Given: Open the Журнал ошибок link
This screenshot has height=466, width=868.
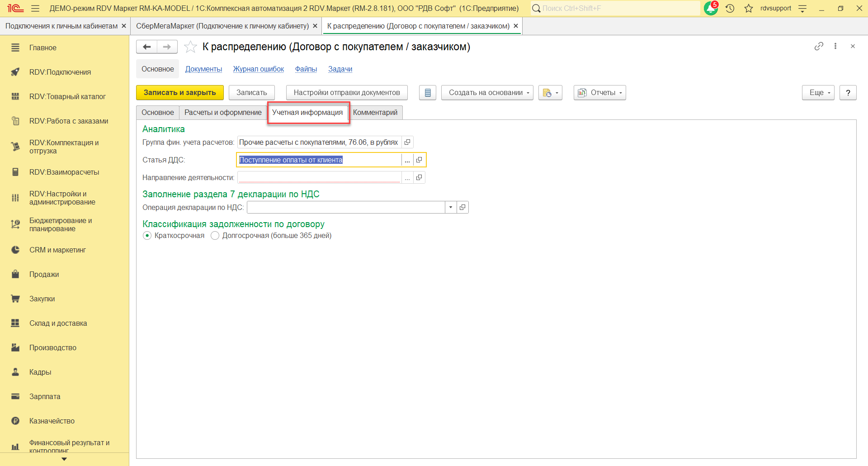Looking at the screenshot, I should coord(258,69).
